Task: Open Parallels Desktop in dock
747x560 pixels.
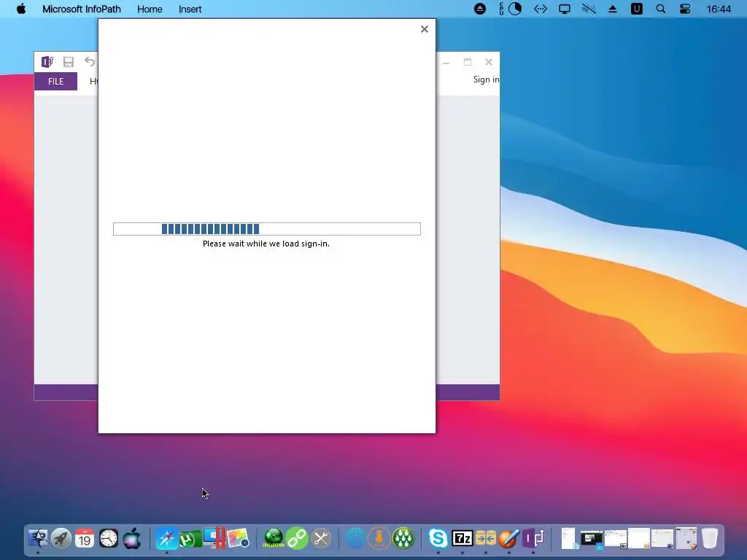Action: click(x=214, y=539)
